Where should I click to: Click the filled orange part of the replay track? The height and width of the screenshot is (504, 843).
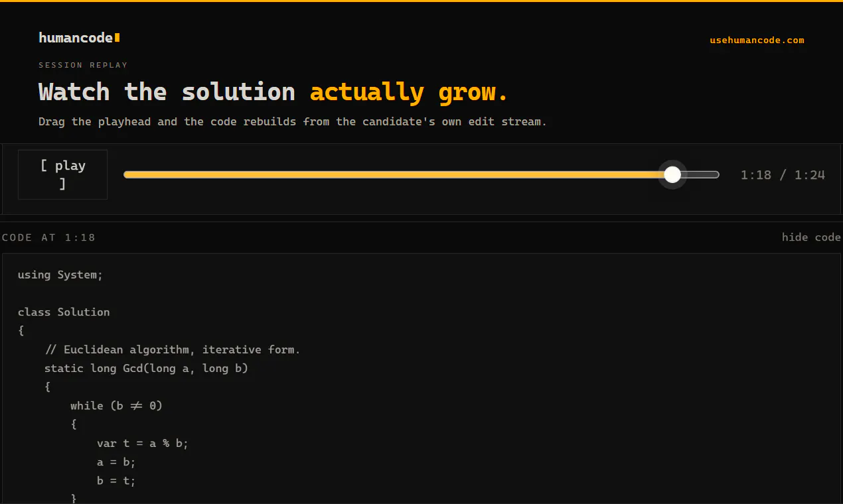pos(394,174)
